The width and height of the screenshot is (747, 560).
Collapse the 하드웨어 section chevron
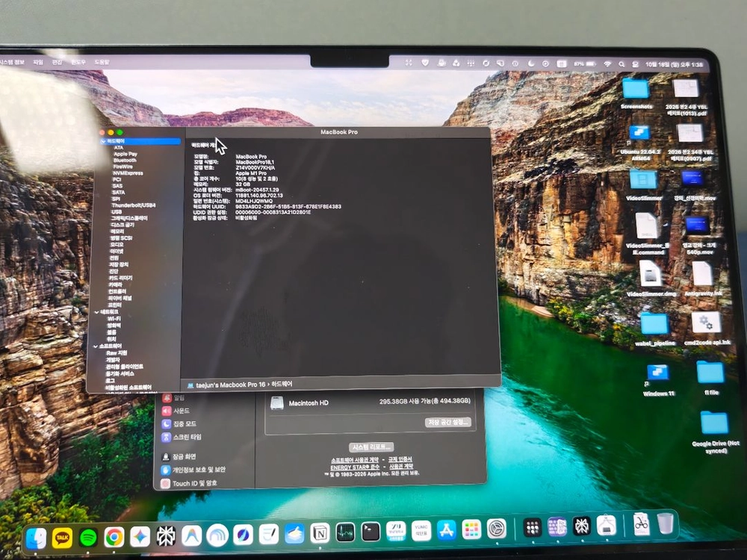click(x=103, y=141)
